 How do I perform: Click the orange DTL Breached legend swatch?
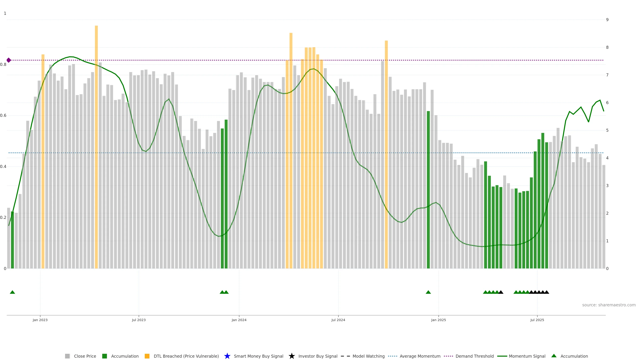[x=147, y=356]
